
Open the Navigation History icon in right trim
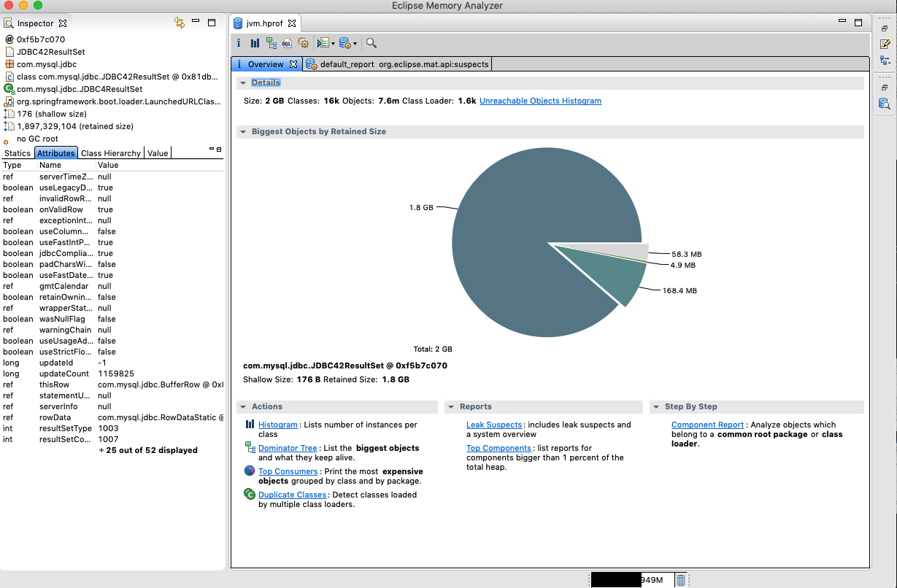pyautogui.click(x=885, y=61)
